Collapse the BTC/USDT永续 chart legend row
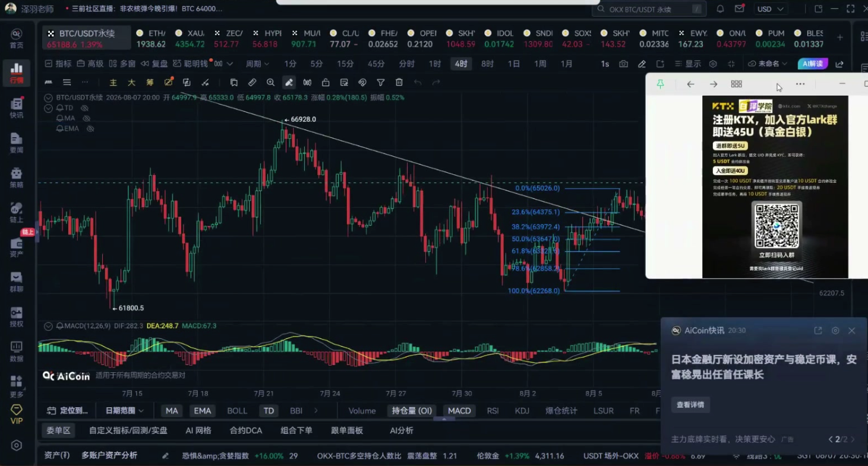Image resolution: width=868 pixels, height=466 pixels. [x=48, y=97]
